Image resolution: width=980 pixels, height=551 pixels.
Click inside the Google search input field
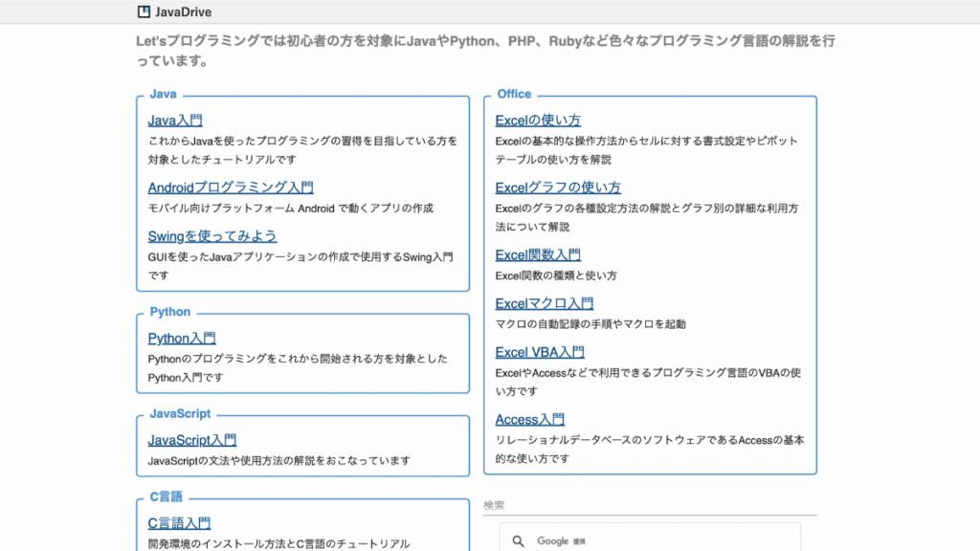[651, 540]
